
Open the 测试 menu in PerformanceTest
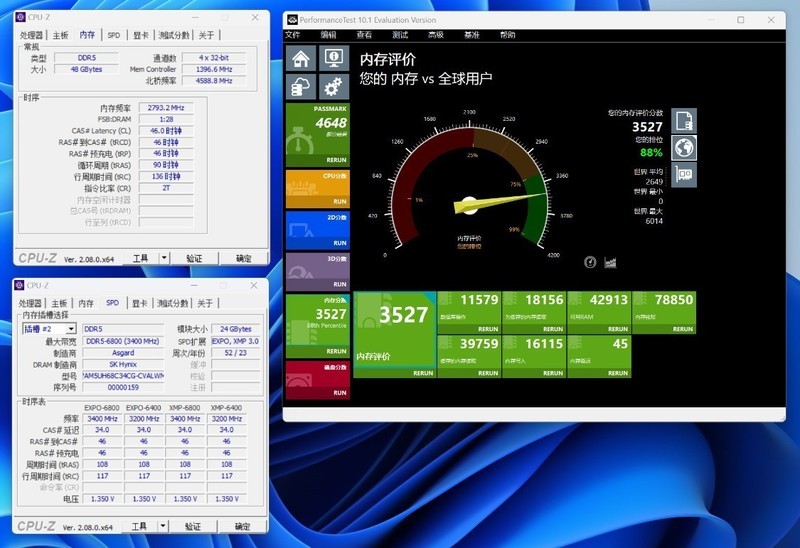tap(400, 35)
